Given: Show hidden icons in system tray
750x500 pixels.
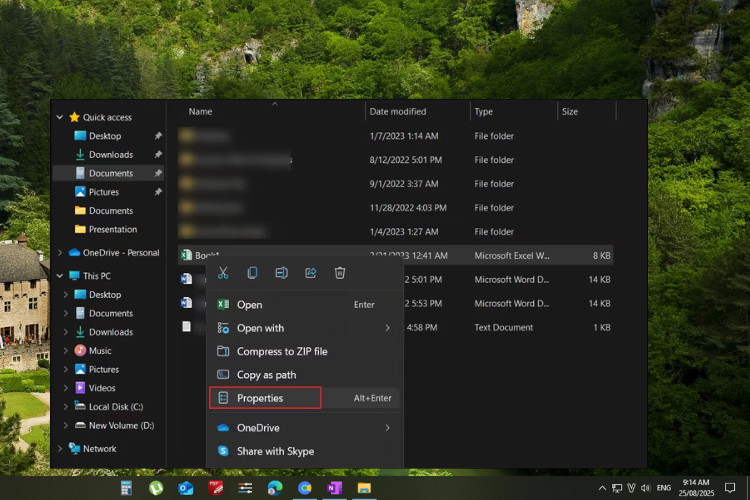Looking at the screenshot, I should pos(602,488).
